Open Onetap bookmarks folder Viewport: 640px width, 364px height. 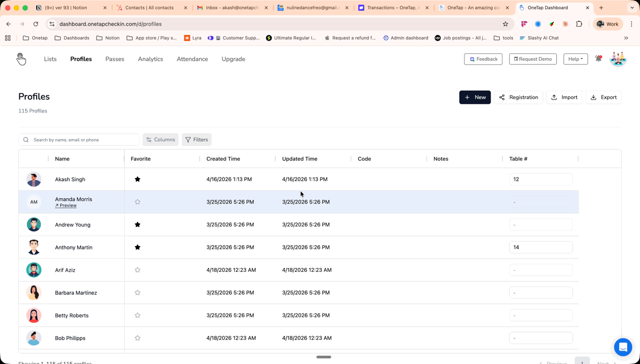pyautogui.click(x=35, y=38)
